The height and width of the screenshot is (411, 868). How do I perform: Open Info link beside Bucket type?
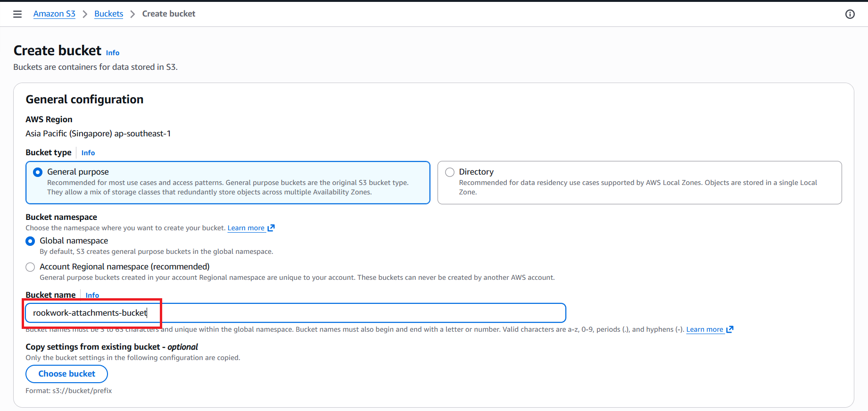[x=88, y=153]
